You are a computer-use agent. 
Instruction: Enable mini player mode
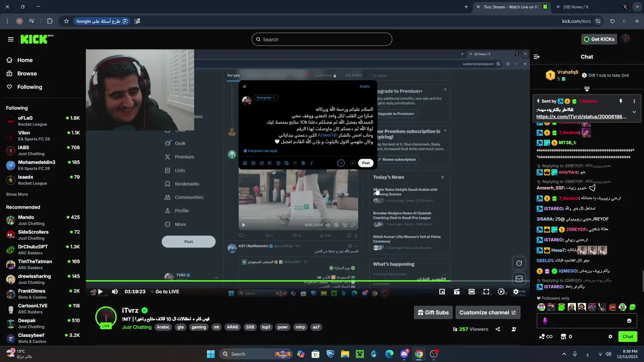[x=442, y=292]
